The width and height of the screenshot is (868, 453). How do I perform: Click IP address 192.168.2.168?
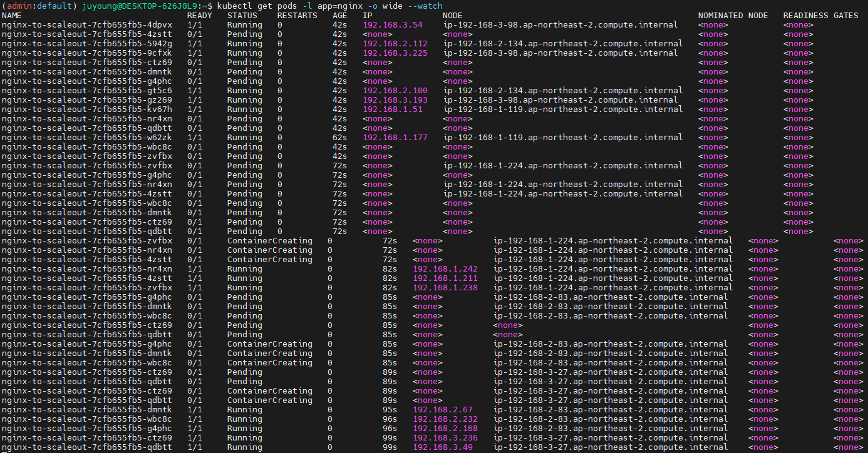[445, 429]
